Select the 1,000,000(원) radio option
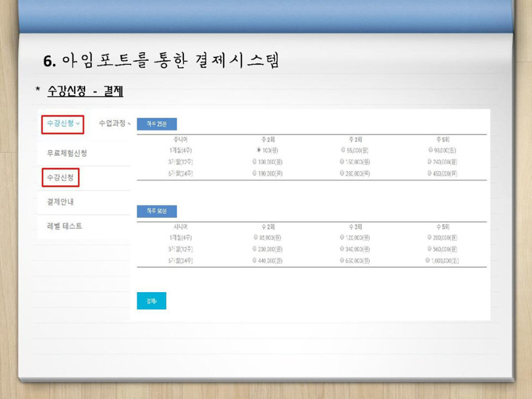The image size is (532, 399). coord(427,260)
